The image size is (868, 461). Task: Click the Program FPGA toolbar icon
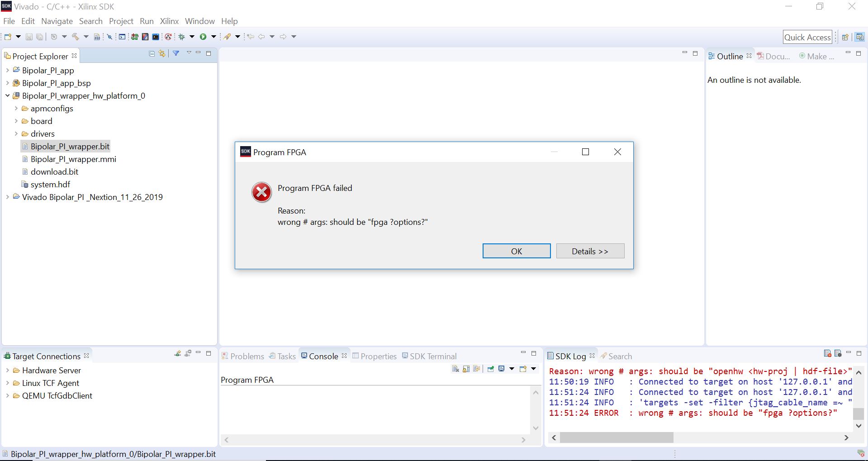tap(134, 37)
